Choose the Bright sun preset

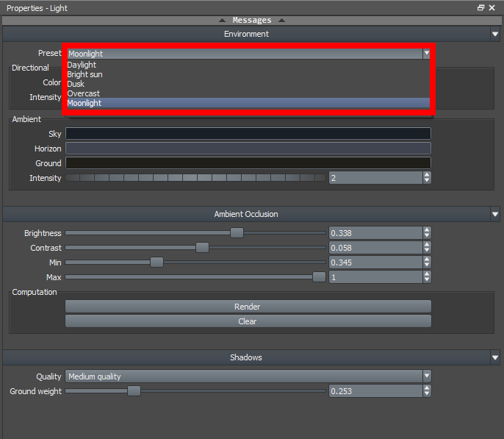coord(248,74)
